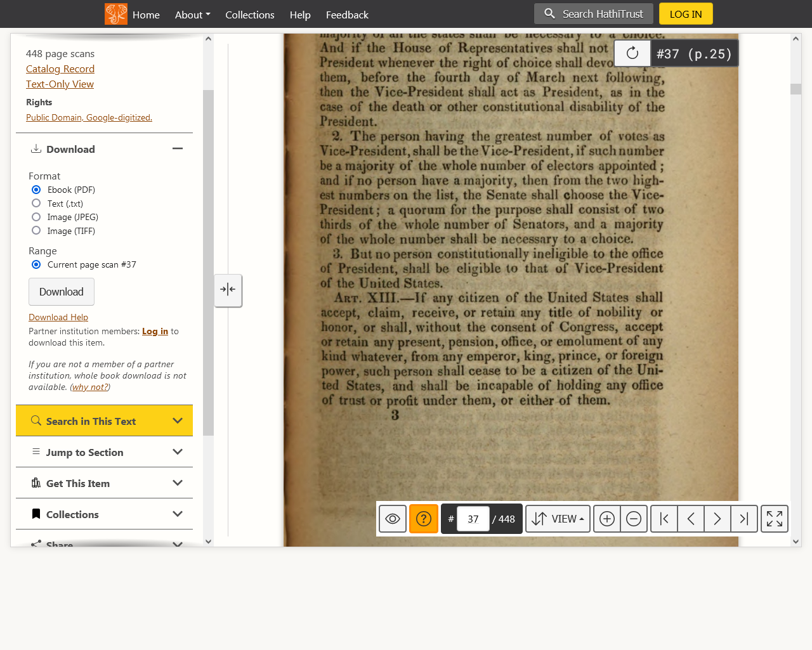Select the Text (.txt) format option
Viewport: 812px width, 650px height.
(36, 204)
